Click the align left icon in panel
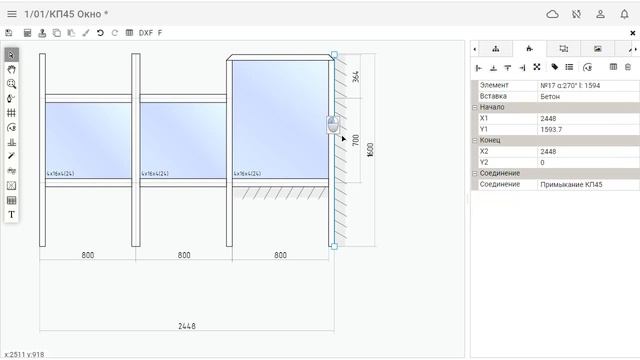This screenshot has height=360, width=640. (479, 68)
